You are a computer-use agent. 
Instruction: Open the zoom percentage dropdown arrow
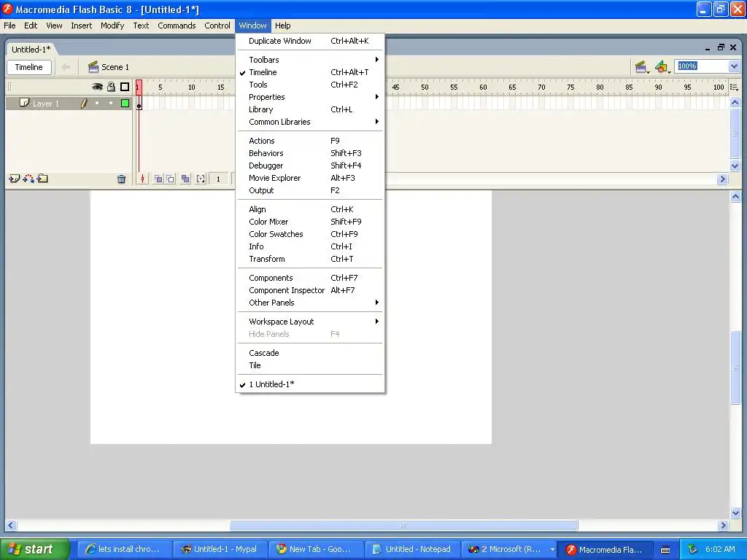[734, 66]
